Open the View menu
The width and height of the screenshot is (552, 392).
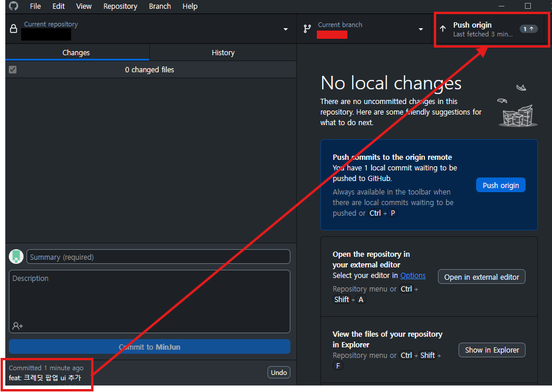[x=84, y=6]
